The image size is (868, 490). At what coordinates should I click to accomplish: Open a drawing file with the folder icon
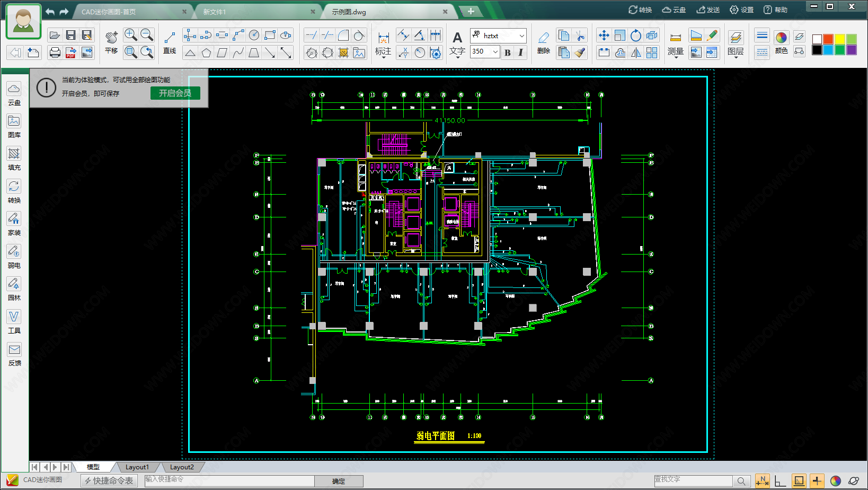click(x=55, y=36)
